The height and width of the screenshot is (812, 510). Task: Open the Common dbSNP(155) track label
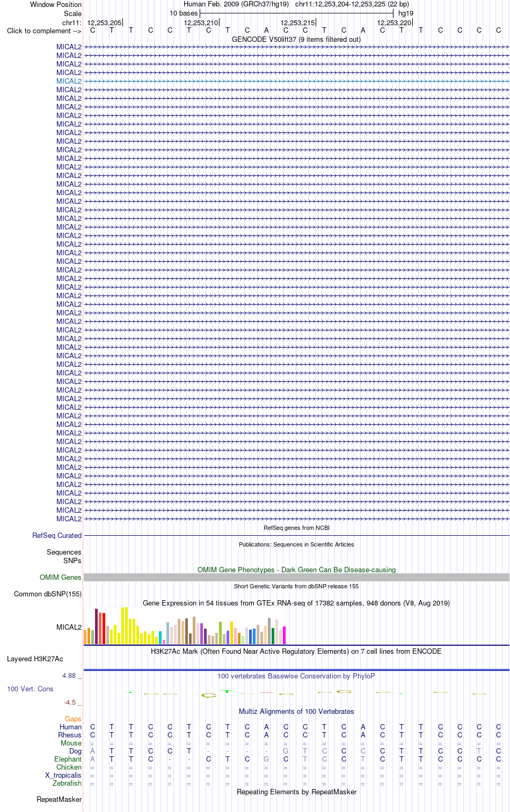tap(48, 594)
